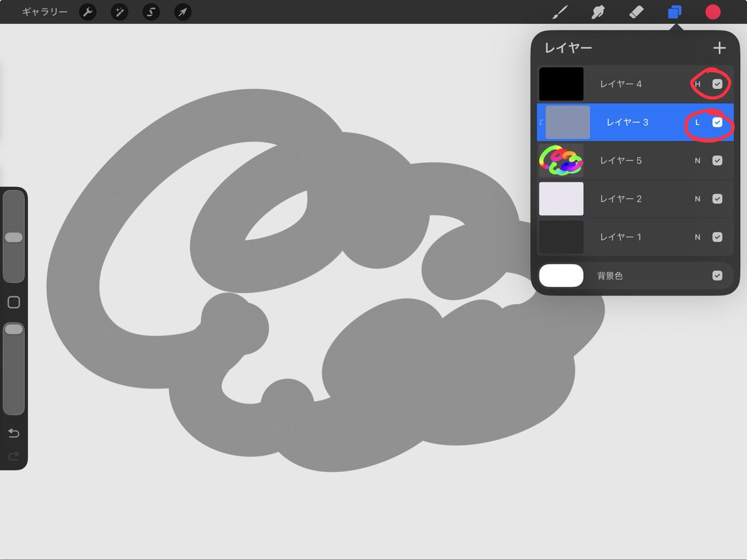
Task: Add a new layer with plus button
Action: [720, 48]
